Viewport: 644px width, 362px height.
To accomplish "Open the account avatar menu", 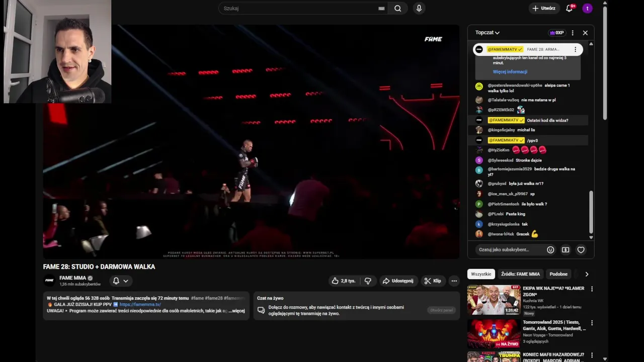I will pos(587,8).
